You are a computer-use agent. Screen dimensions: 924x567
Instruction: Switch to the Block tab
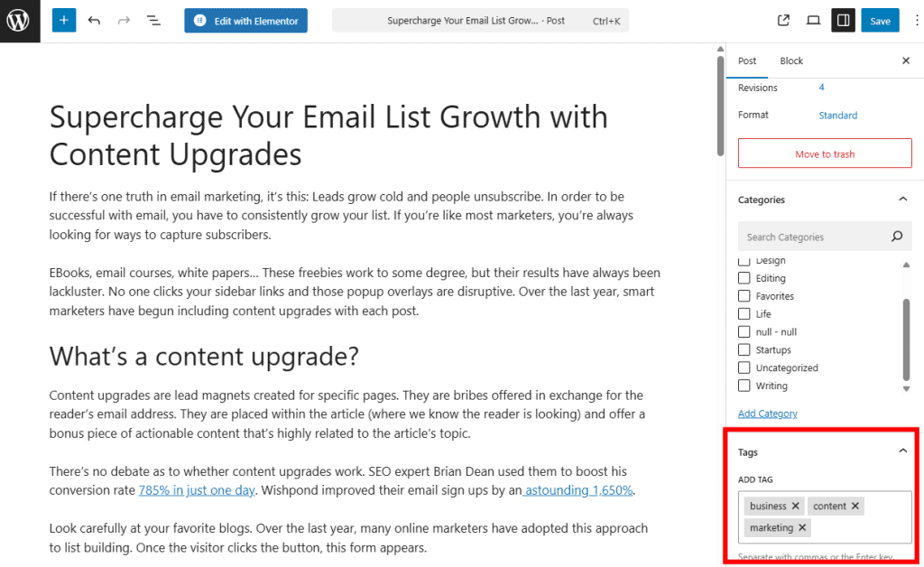791,60
